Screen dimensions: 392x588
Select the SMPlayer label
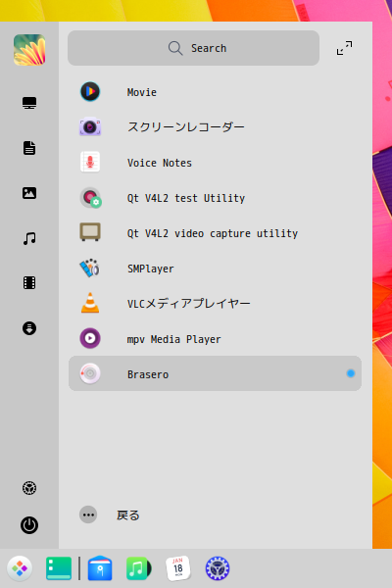(x=150, y=269)
